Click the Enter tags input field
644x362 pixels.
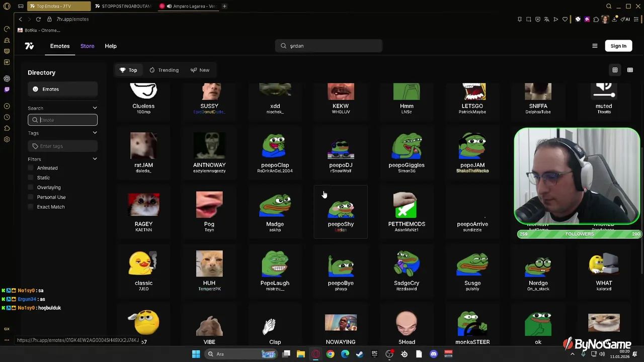pyautogui.click(x=62, y=146)
